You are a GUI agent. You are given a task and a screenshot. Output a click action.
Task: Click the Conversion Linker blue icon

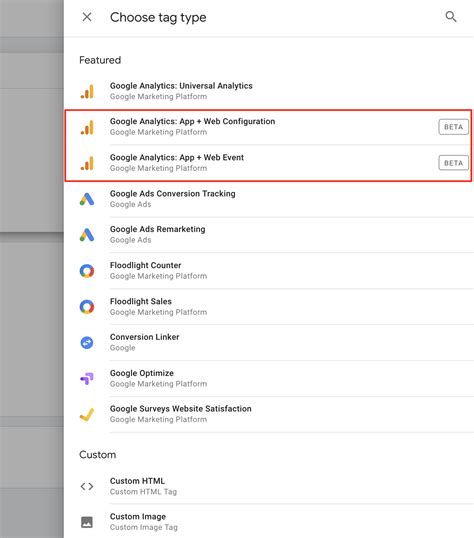point(87,342)
